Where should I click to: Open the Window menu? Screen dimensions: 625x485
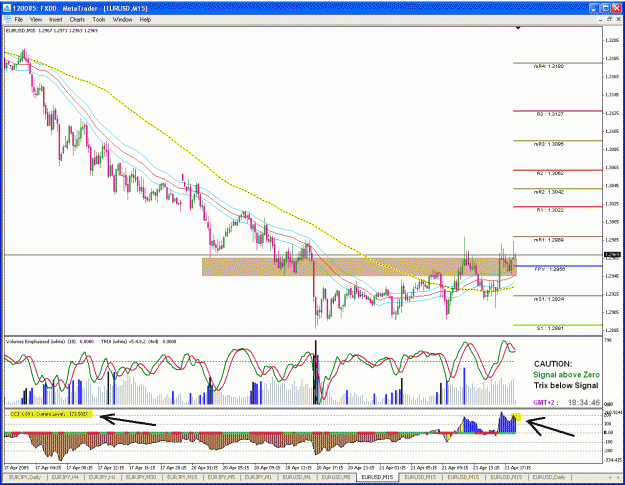[x=122, y=20]
